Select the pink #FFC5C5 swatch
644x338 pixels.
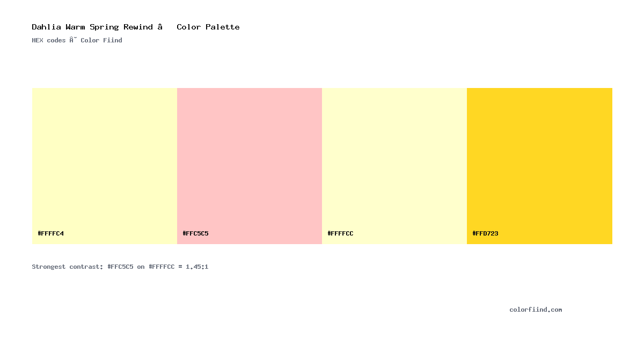[250, 166]
